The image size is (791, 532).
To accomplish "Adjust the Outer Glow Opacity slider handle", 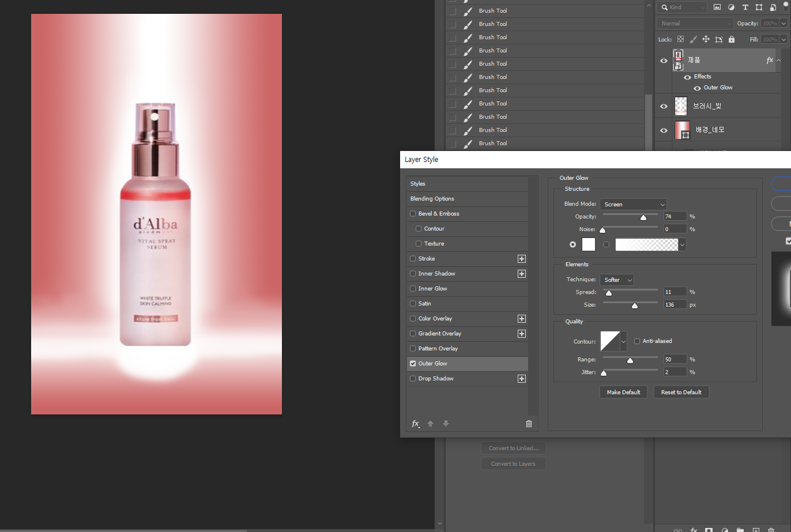I will point(643,217).
